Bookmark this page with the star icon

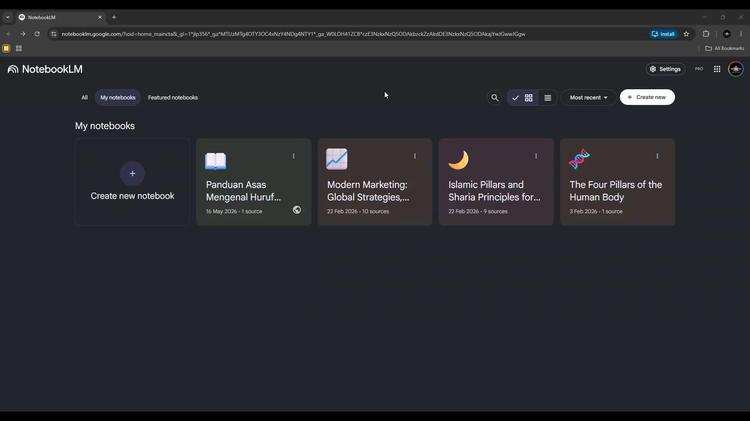coord(686,34)
